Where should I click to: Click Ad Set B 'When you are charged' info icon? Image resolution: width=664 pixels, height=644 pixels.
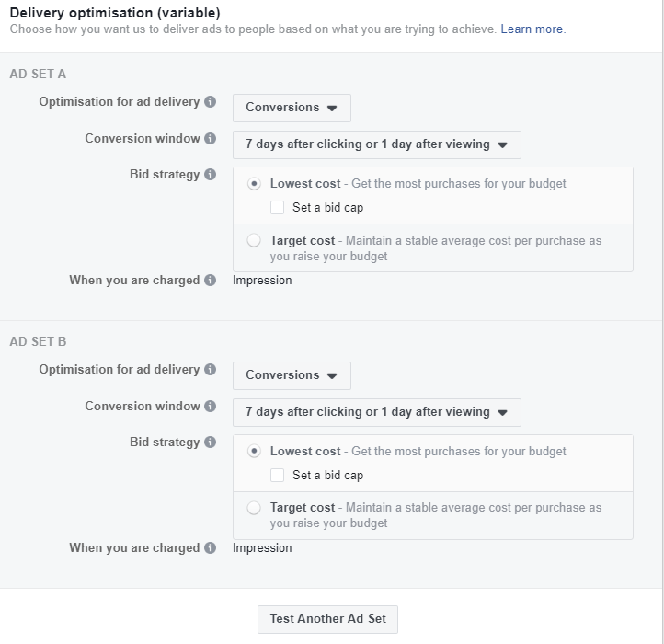211,548
